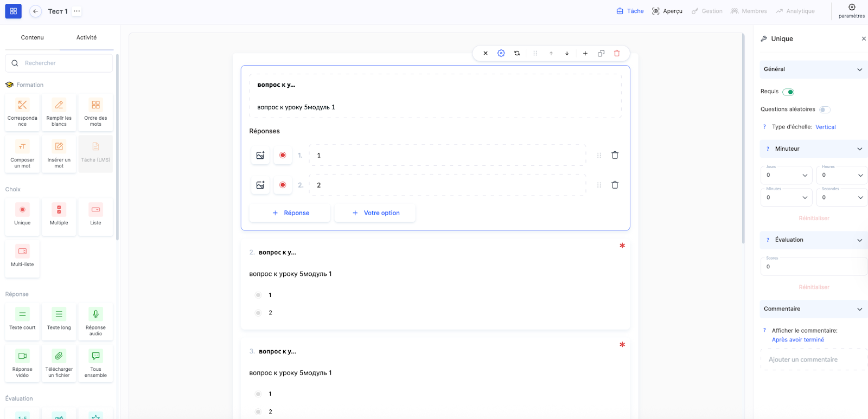868x419 pixels.
Task: Select the Multiple choice activity tile
Action: (59, 215)
